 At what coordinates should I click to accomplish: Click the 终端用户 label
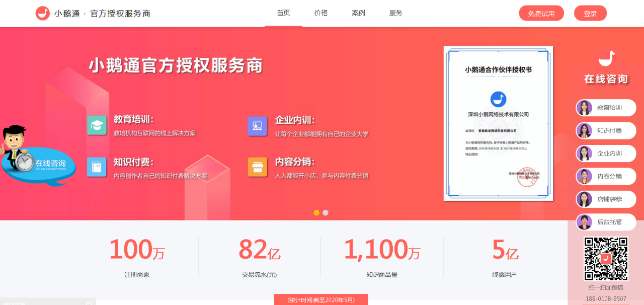(x=505, y=275)
